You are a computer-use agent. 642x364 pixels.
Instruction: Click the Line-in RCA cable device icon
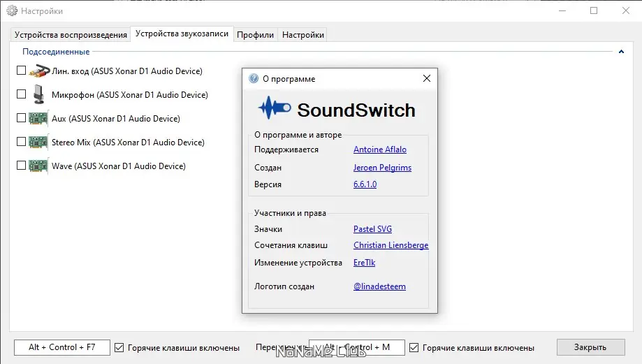[x=39, y=71]
